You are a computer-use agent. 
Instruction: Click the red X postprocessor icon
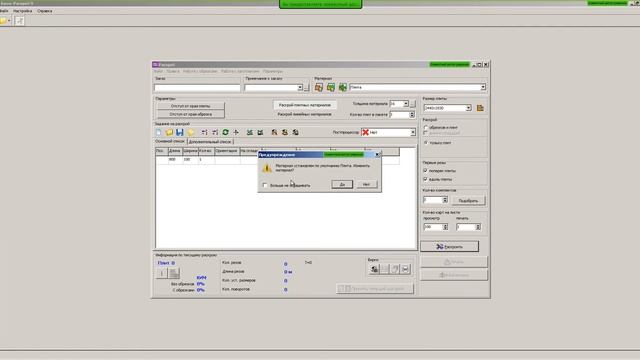point(365,132)
